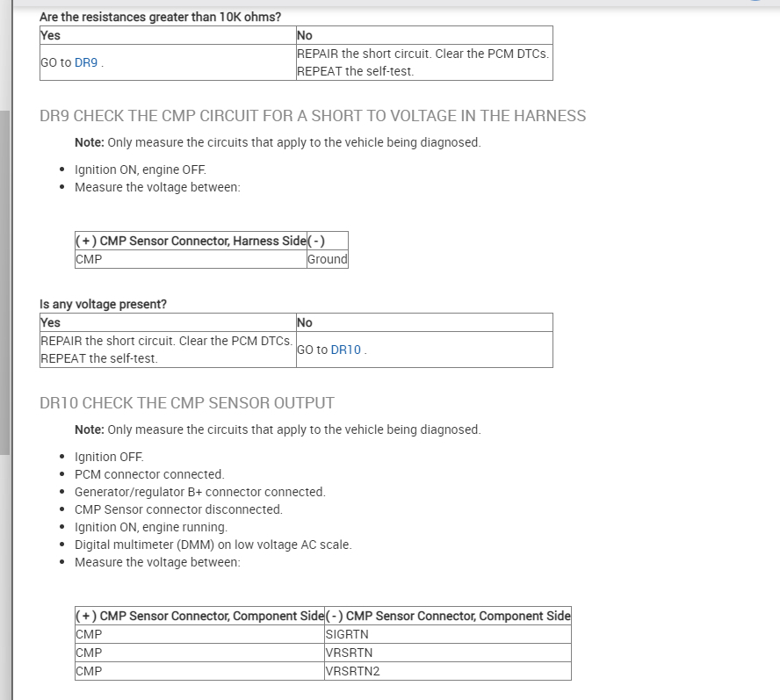The width and height of the screenshot is (780, 700).
Task: Click the "Ignition ON, engine running" step
Action: [x=151, y=527]
